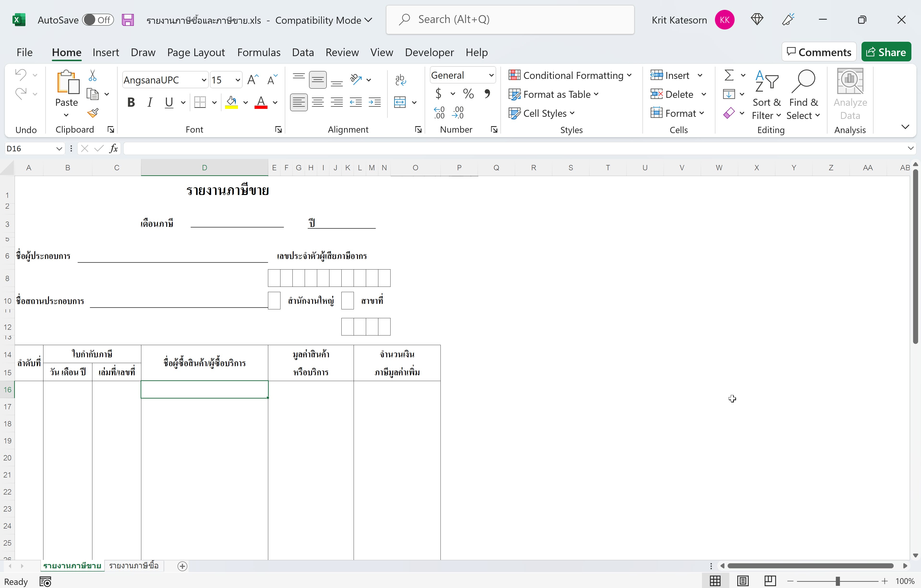Open the File menu
The width and height of the screenshot is (921, 588).
click(24, 52)
